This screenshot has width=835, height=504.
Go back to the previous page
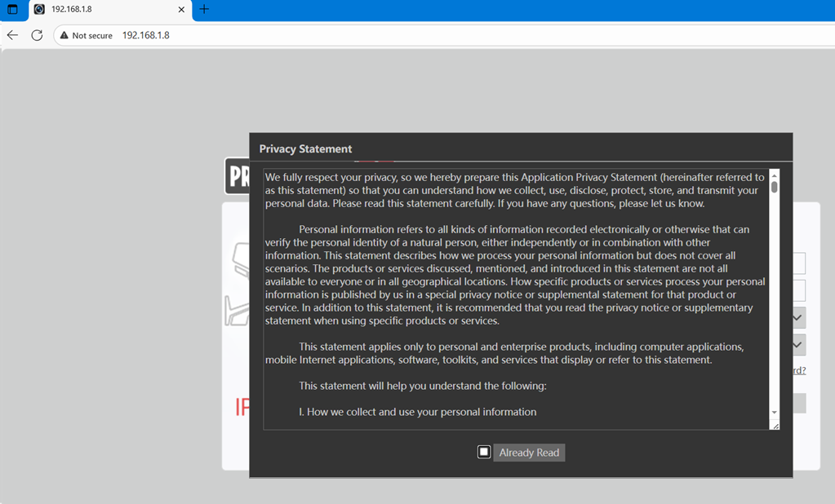(x=12, y=35)
